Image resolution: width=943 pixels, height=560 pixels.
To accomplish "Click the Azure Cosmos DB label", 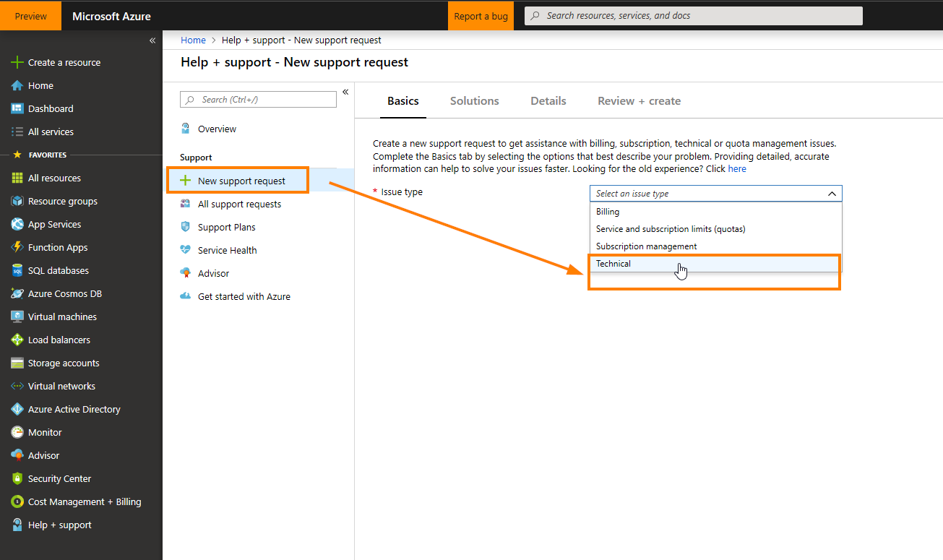I will (65, 294).
